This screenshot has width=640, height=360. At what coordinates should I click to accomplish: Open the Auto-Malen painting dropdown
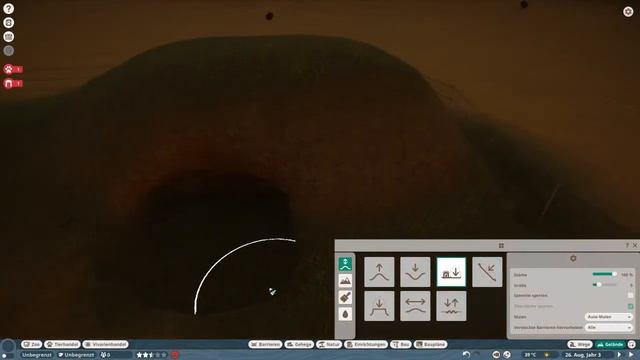point(609,317)
